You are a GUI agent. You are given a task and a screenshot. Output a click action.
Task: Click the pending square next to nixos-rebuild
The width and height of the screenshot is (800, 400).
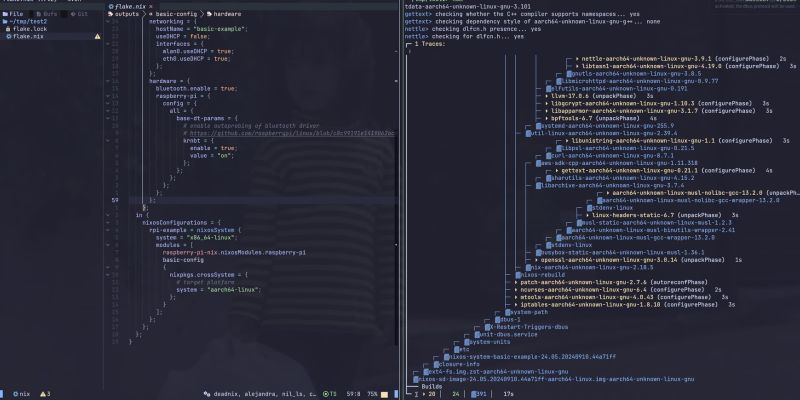coord(518,275)
